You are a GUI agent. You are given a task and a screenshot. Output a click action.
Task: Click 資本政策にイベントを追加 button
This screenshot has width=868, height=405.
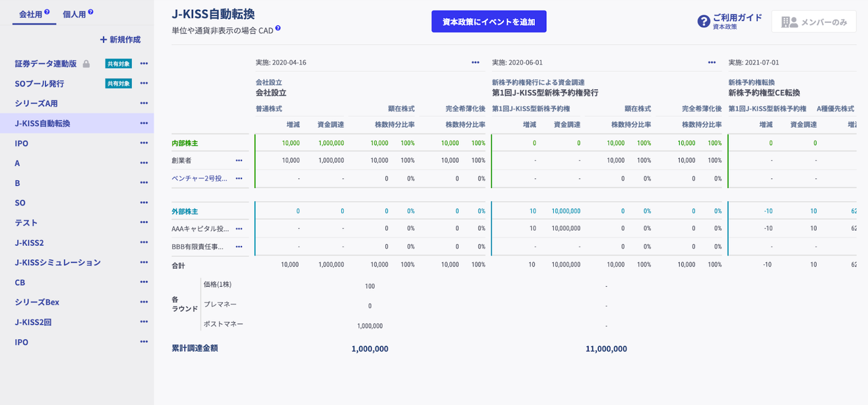tap(489, 21)
